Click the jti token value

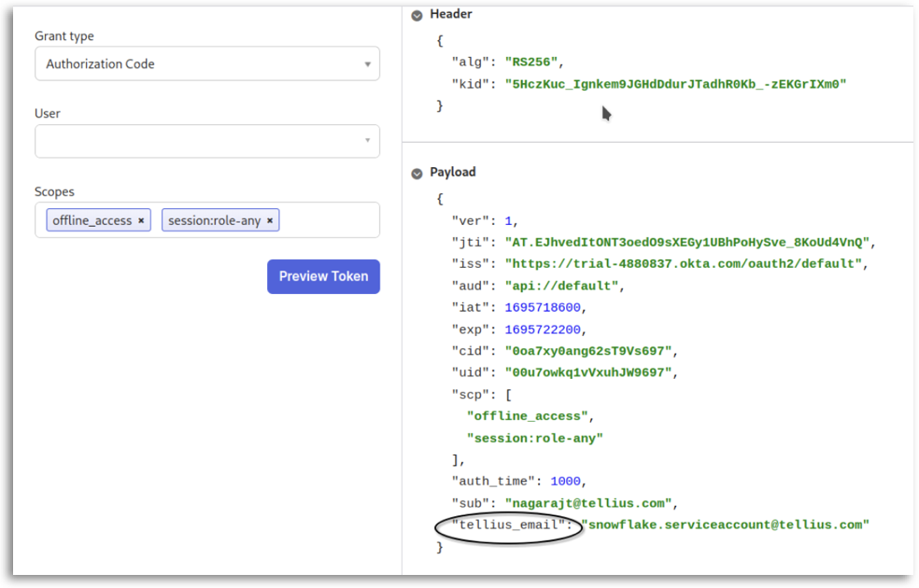pyautogui.click(x=686, y=243)
